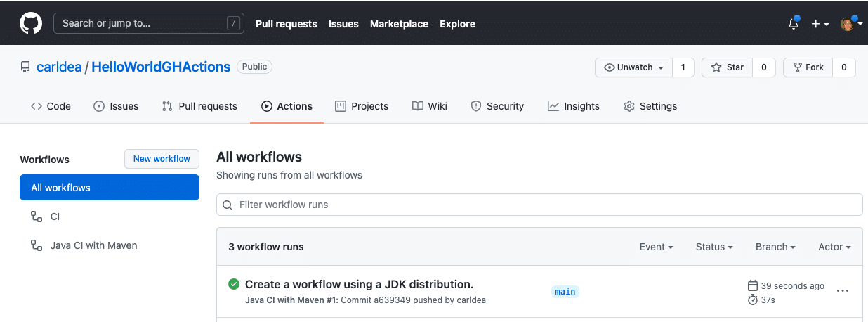The width and height of the screenshot is (868, 322).
Task: Open the Settings repository tab
Action: pyautogui.click(x=650, y=106)
